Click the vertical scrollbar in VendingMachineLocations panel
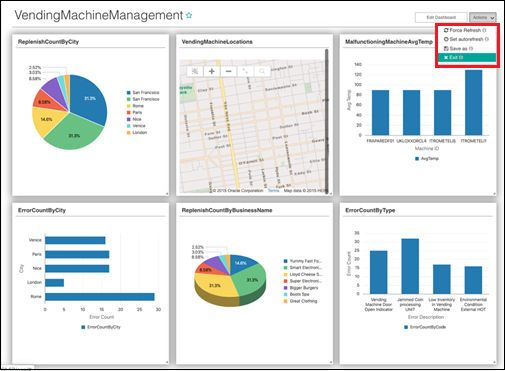Screen dimensions: 505x371 pyautogui.click(x=327, y=121)
